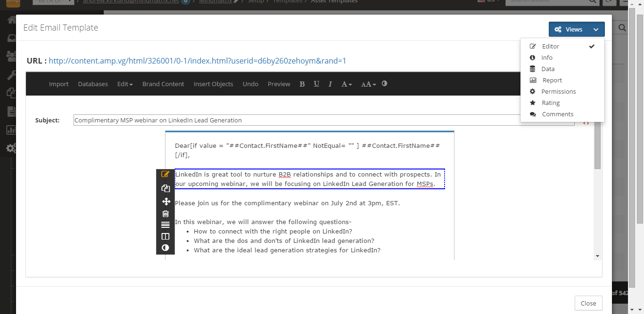
Task: Click the users group icon in background sidebar
Action: point(11,56)
